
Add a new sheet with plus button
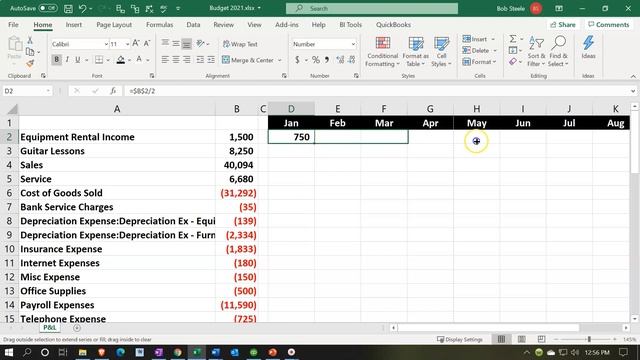pos(77,328)
